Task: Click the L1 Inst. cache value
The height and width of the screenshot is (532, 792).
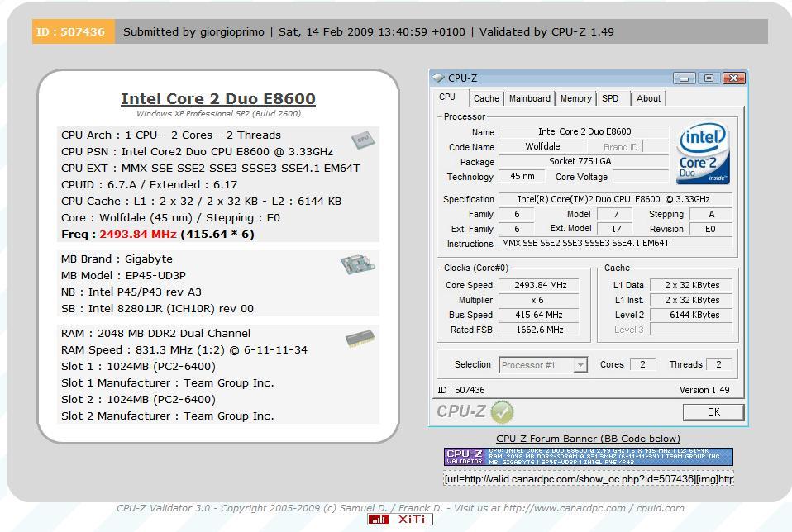Action: [691, 300]
